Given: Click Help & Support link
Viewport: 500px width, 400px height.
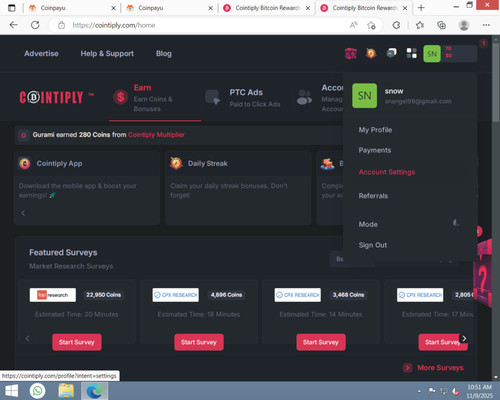Looking at the screenshot, I should point(107,53).
